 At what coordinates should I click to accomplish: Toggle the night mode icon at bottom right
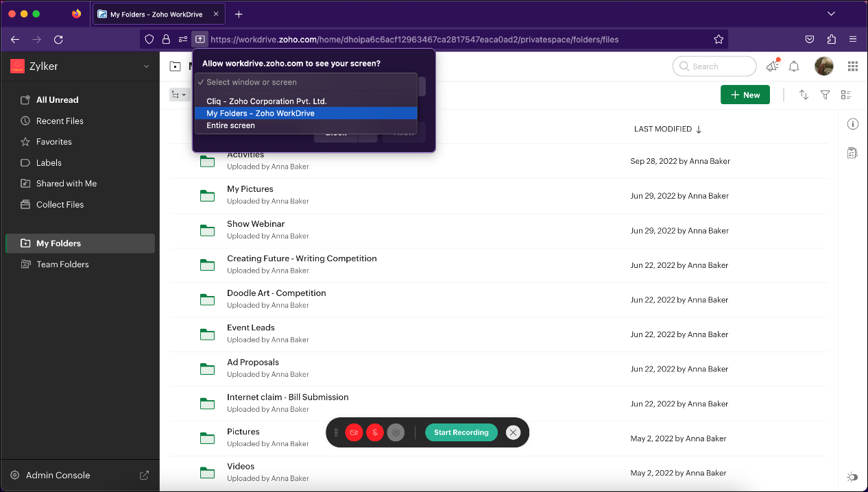pos(852,477)
